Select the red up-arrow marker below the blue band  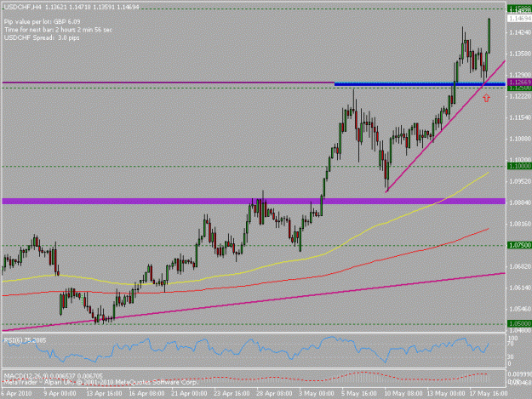tap(487, 99)
